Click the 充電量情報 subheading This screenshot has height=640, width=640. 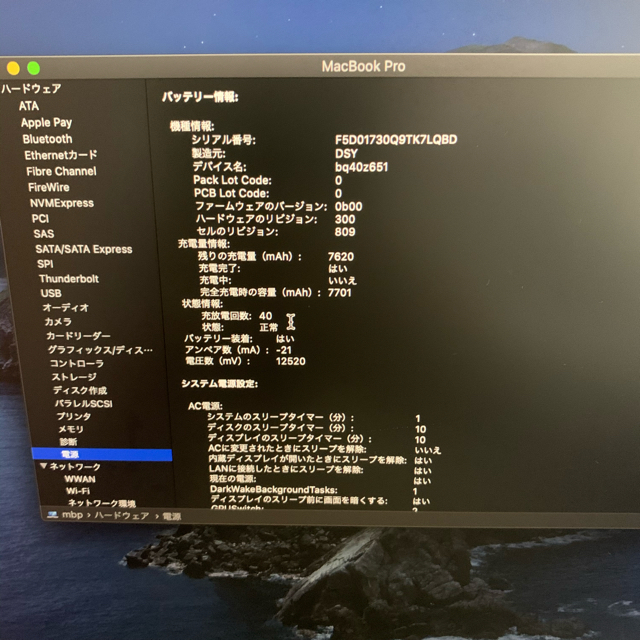[204, 244]
